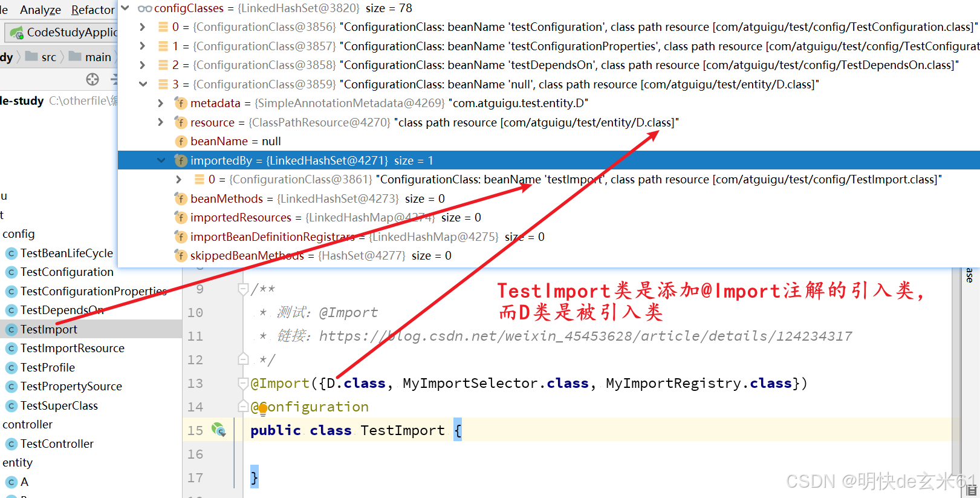The width and height of the screenshot is (980, 498).
Task: Collapse the configClasses variable node
Action: coord(125,8)
